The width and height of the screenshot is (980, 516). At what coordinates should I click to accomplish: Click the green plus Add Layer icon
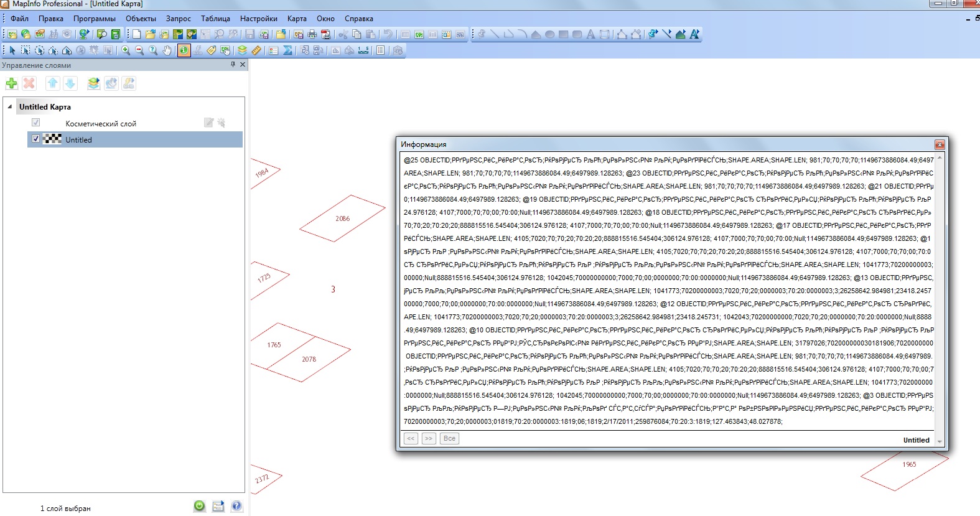[11, 83]
